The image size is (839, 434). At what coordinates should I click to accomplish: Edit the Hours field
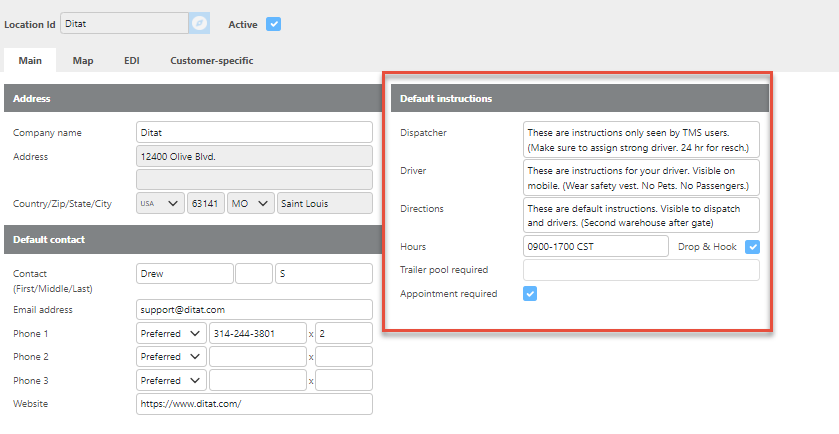click(595, 246)
